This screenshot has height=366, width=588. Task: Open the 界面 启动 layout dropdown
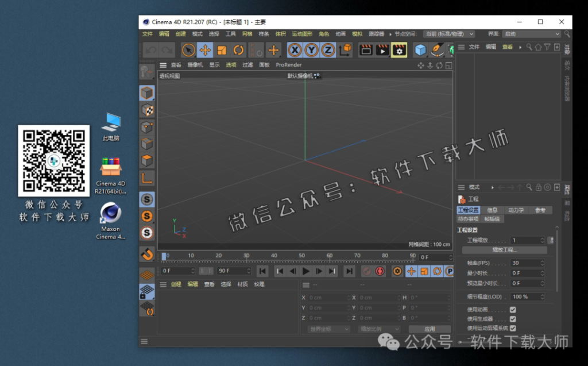(x=531, y=34)
